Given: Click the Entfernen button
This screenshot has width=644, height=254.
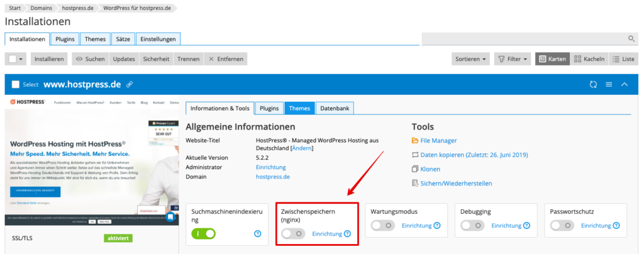Looking at the screenshot, I should pos(226,59).
